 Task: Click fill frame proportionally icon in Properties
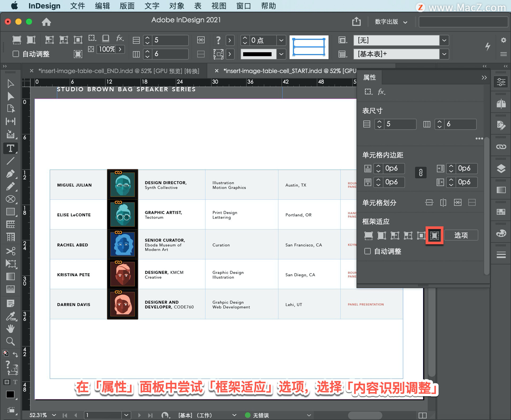point(368,235)
